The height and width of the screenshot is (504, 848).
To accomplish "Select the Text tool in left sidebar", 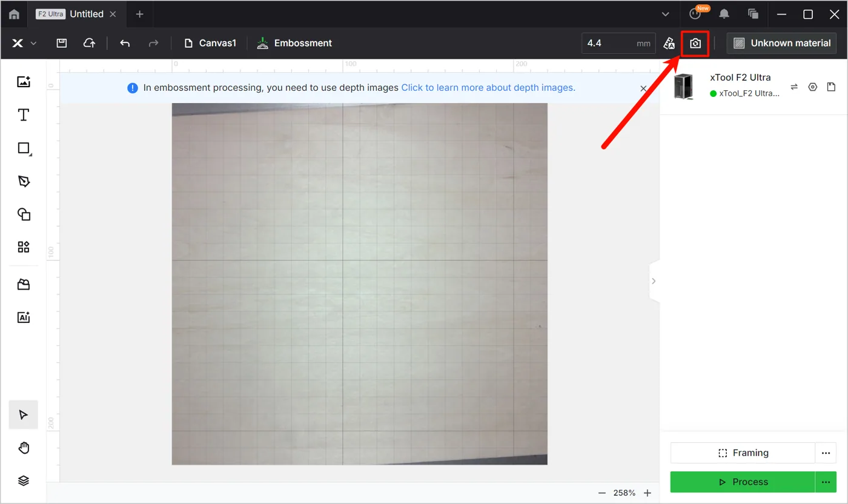I will pos(24,115).
